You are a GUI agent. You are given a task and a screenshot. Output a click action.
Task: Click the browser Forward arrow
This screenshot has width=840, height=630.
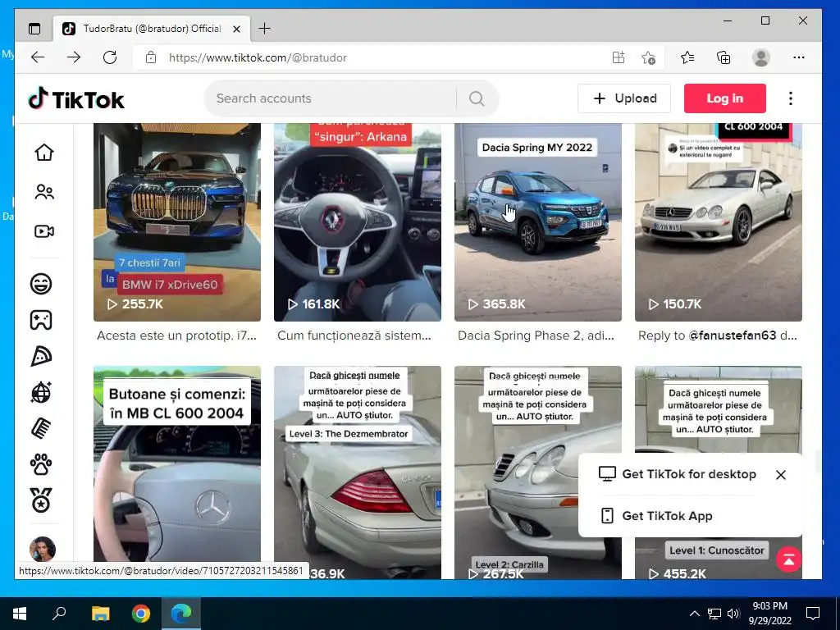73,57
